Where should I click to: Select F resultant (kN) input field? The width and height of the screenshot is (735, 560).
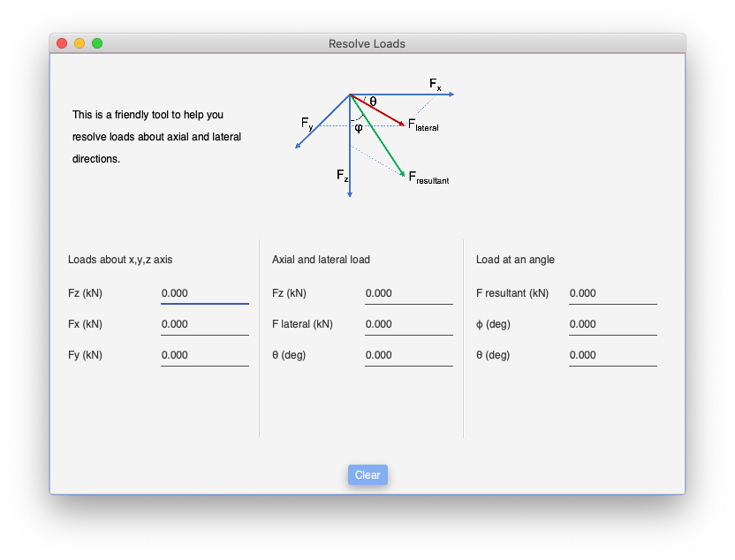(x=613, y=294)
